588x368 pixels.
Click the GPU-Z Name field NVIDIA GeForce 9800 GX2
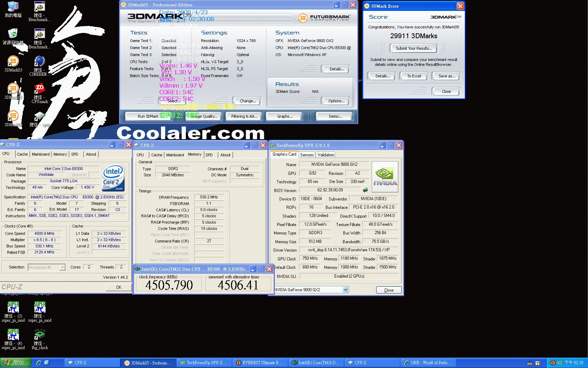334,164
